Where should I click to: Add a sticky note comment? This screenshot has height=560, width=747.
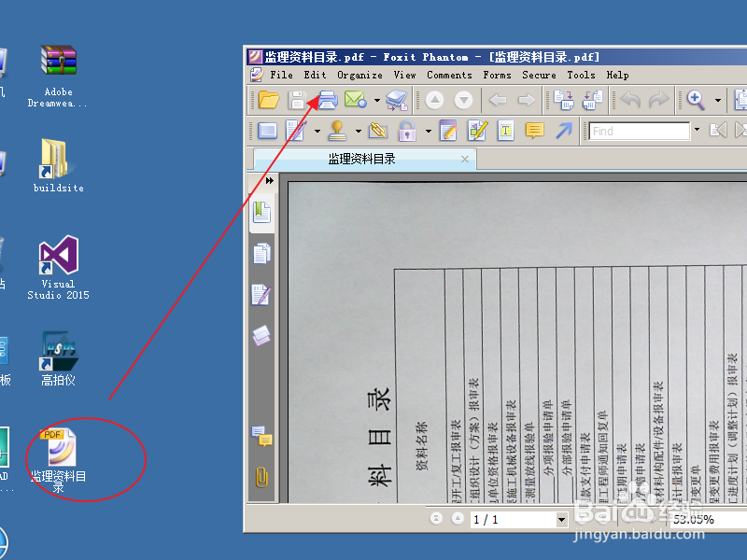(534, 131)
